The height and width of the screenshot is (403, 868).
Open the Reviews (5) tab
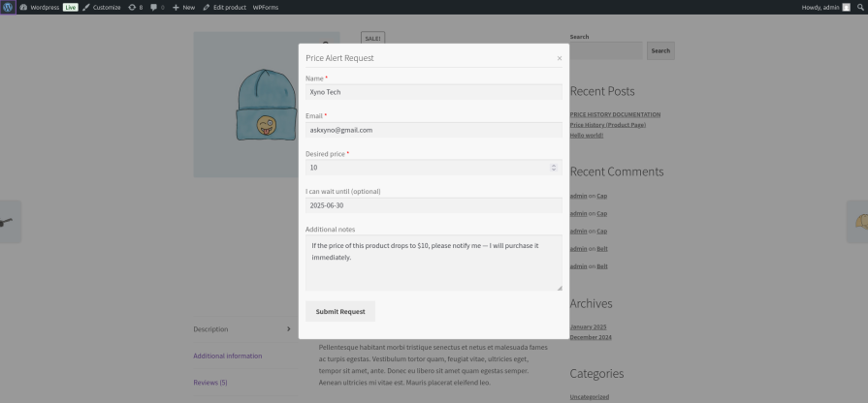210,383
